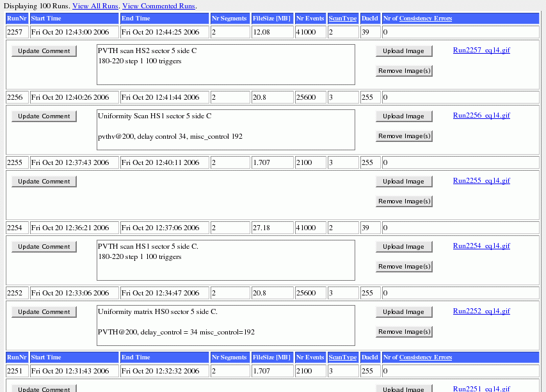546x392 pixels.
Task: Click Remove Image(s) for run 2255
Action: [x=404, y=201]
